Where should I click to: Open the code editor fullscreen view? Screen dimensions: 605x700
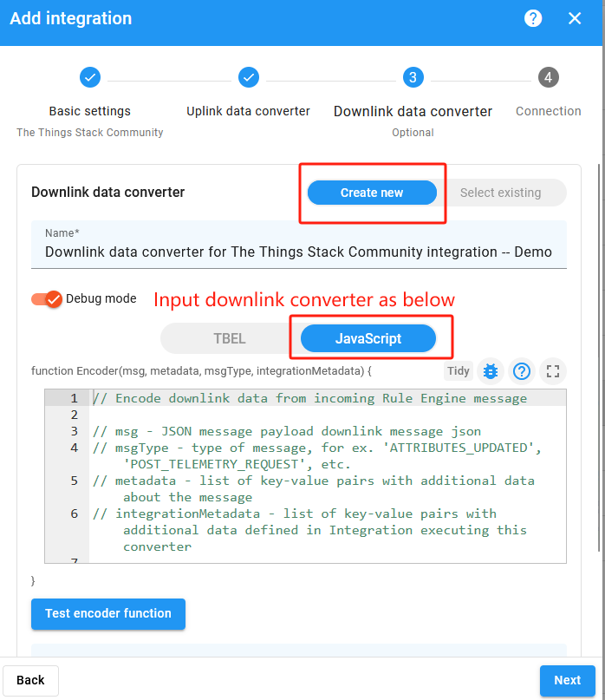553,370
